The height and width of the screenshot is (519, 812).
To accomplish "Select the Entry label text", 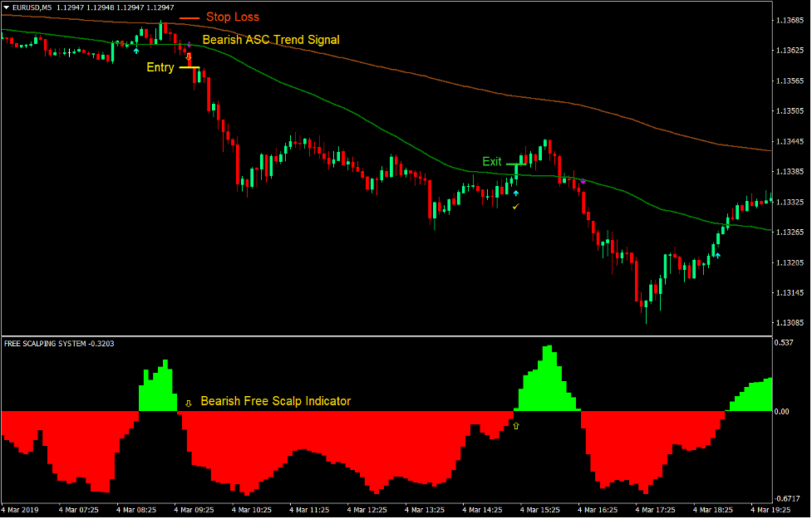I will pos(160,67).
